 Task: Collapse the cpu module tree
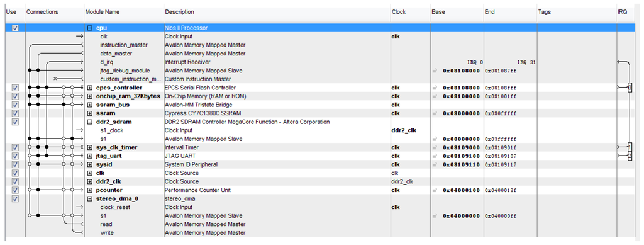click(x=90, y=28)
